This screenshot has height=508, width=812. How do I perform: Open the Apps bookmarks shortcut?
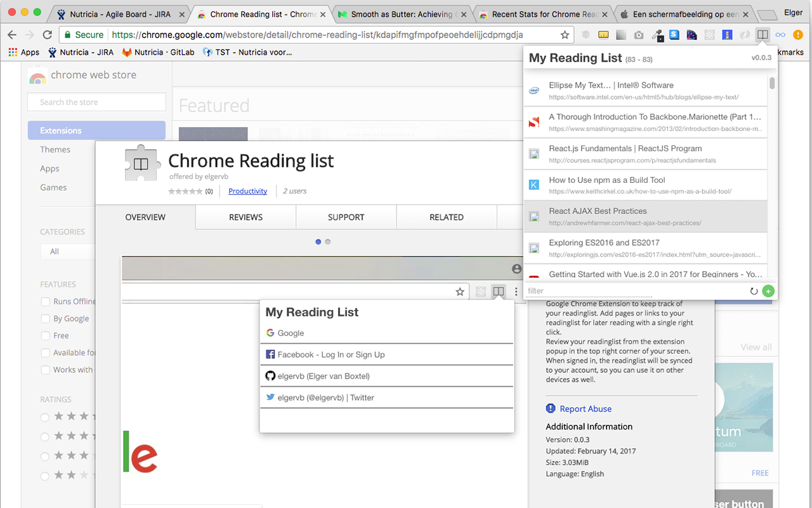click(24, 52)
